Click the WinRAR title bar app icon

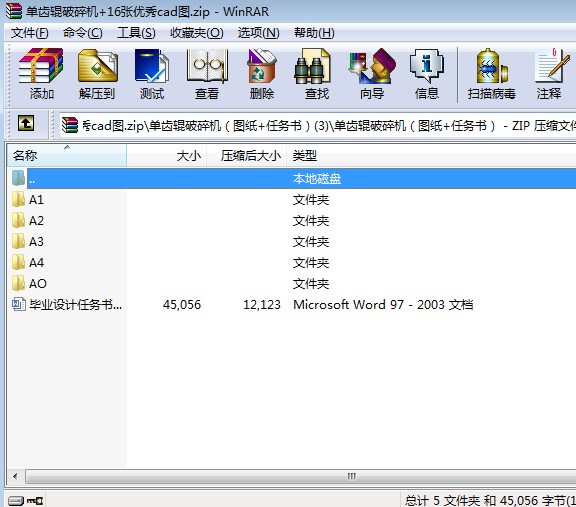pos(14,11)
